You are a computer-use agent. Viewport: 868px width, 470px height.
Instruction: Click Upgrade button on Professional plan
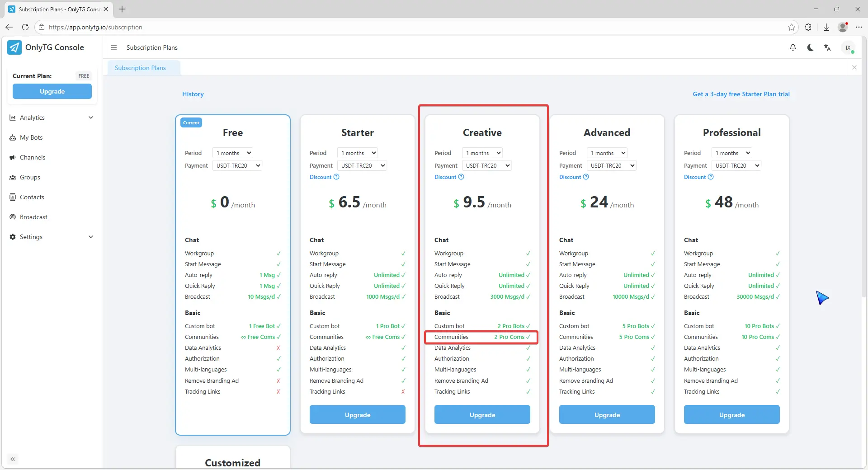731,415
